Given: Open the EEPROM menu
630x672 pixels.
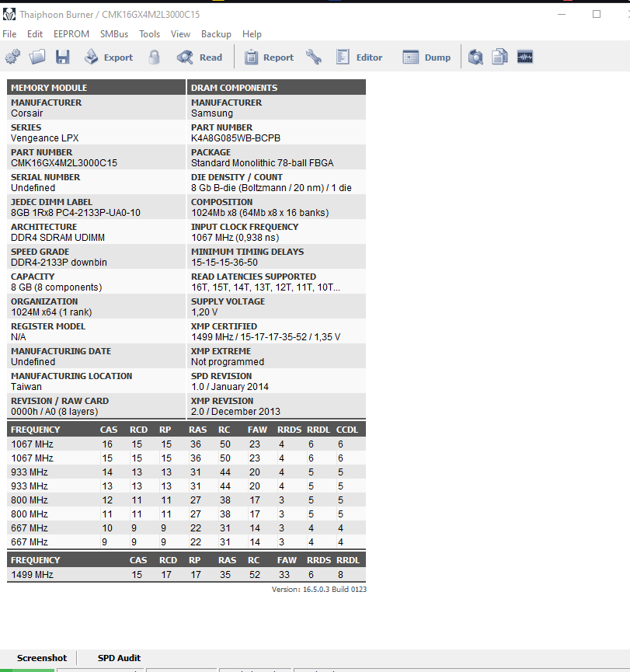Looking at the screenshot, I should [71, 34].
